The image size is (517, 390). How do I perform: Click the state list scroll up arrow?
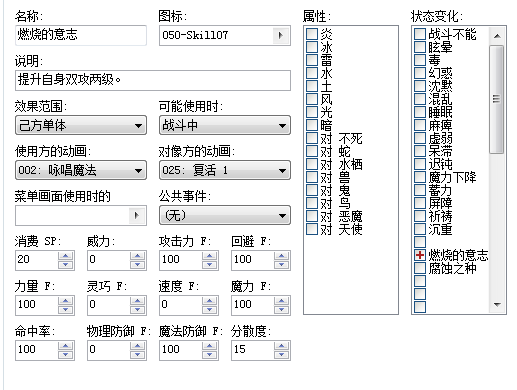497,36
